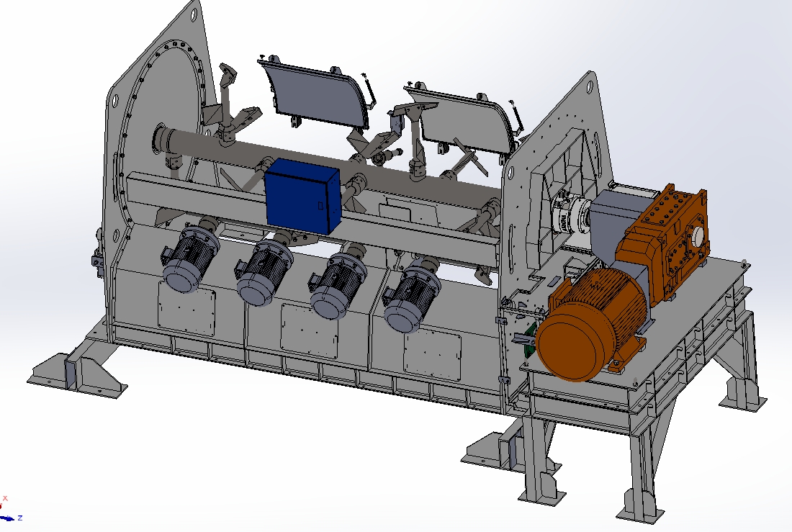
Task: Select the left open hatch door
Action: click(315, 92)
